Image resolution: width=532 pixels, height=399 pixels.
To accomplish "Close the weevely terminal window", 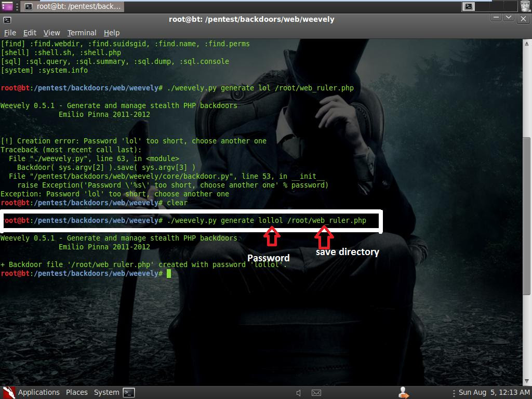I will tap(523, 19).
